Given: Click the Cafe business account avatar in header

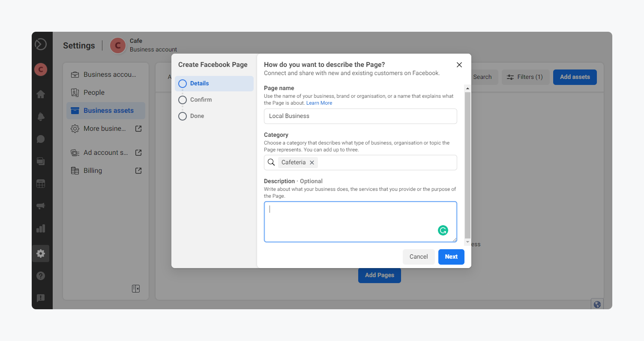Looking at the screenshot, I should 118,45.
